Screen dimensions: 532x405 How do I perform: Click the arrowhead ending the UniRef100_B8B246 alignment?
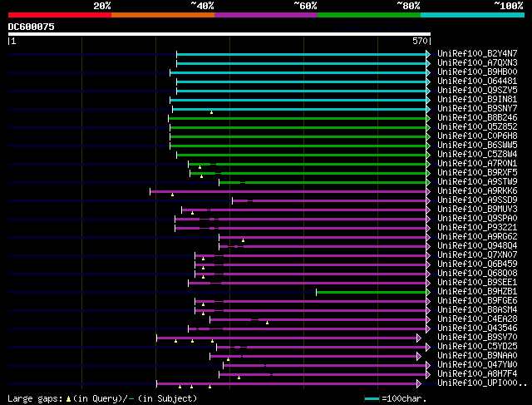pos(428,118)
